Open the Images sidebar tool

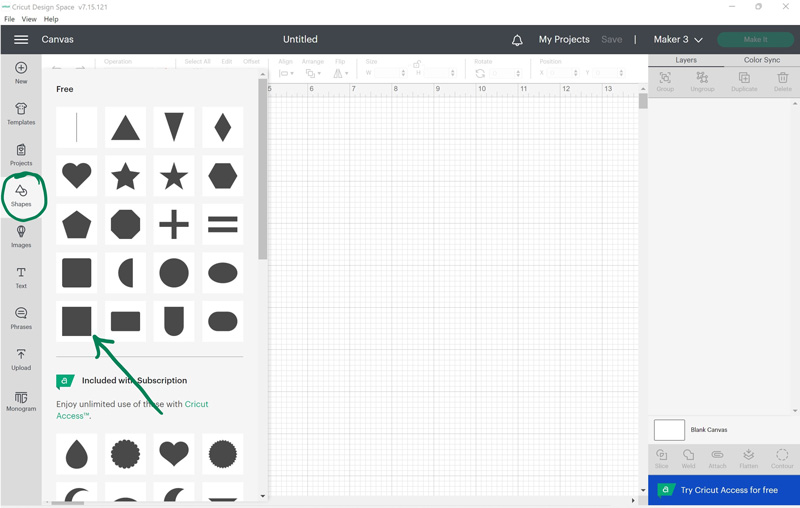tap(21, 237)
